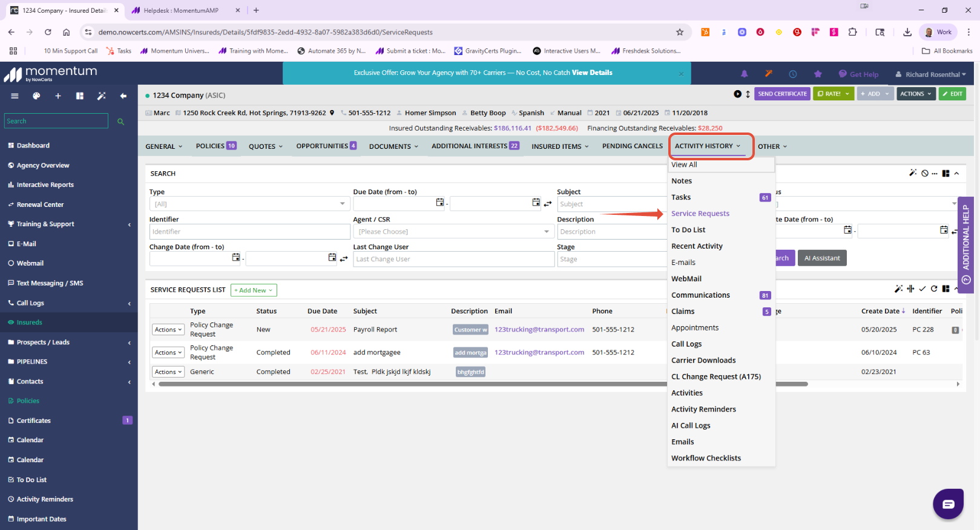
Task: Open calendar picker for Change Date from
Action: tap(235, 258)
